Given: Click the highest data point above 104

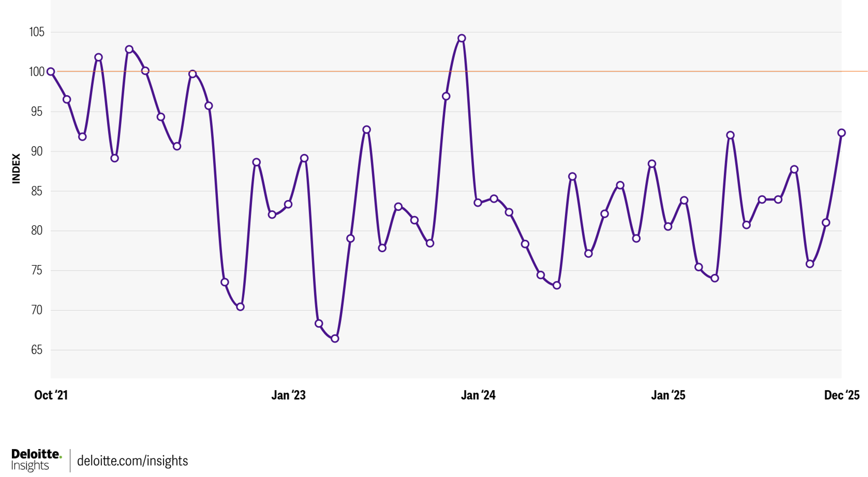Looking at the screenshot, I should (x=462, y=38).
